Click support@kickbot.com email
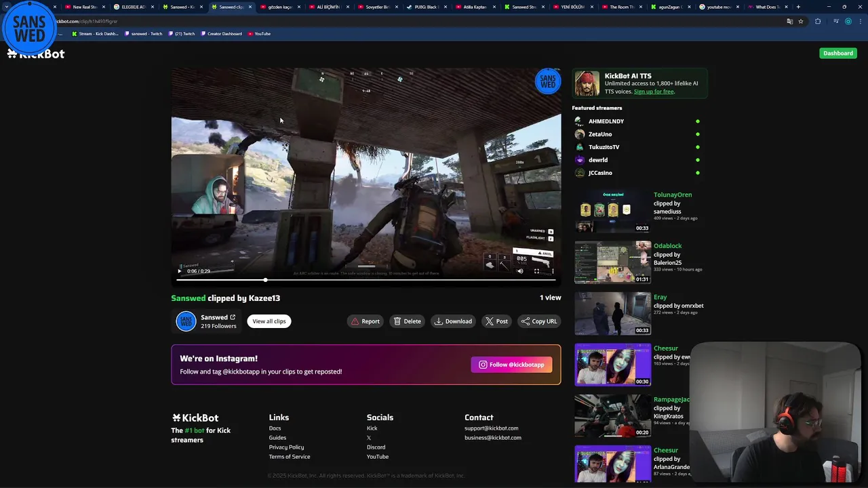868x488 pixels. (491, 428)
